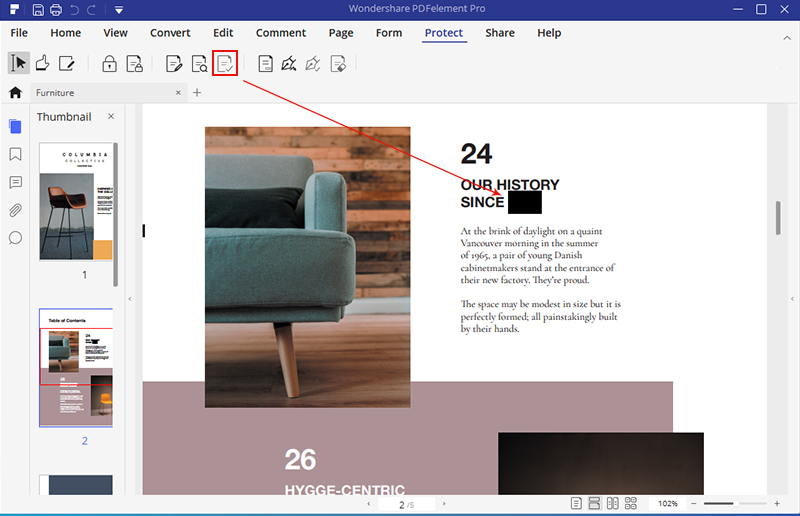Select the arrow Select tool in toolbar
Viewport: 800px width, 516px height.
19,63
